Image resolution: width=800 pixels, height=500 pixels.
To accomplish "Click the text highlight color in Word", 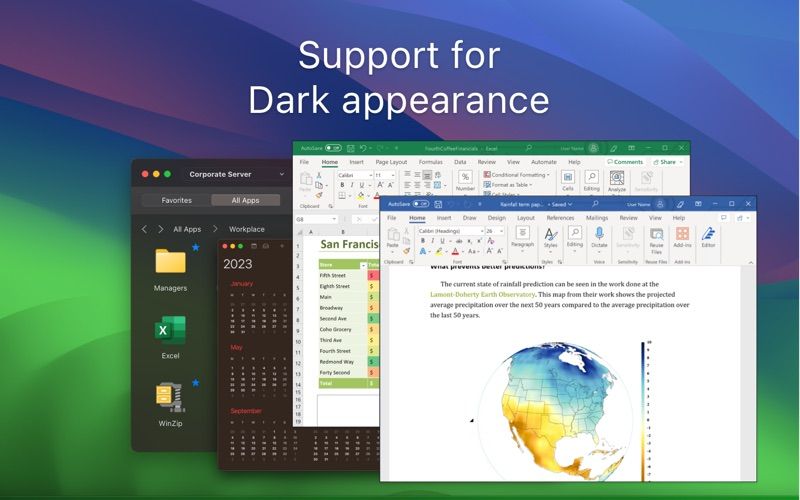I will point(439,252).
